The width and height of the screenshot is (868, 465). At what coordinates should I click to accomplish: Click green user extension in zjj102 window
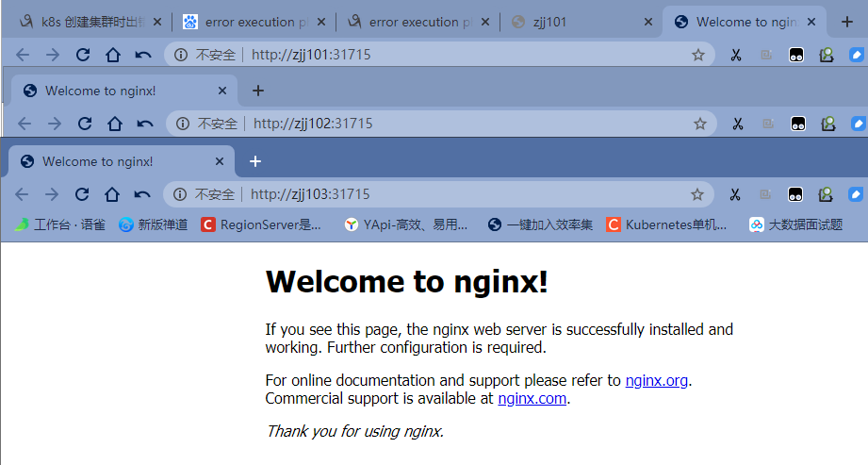(828, 123)
